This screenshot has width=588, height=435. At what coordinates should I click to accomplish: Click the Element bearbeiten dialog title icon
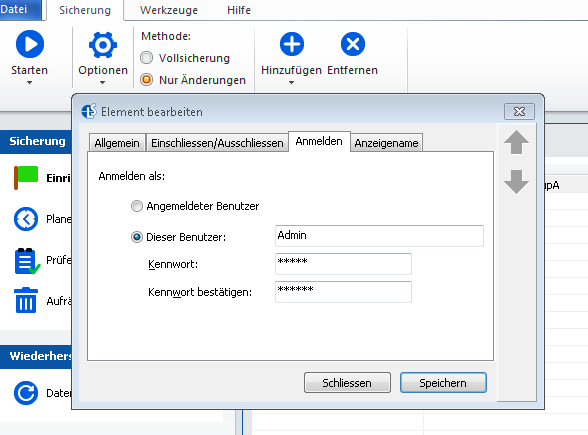[89, 111]
